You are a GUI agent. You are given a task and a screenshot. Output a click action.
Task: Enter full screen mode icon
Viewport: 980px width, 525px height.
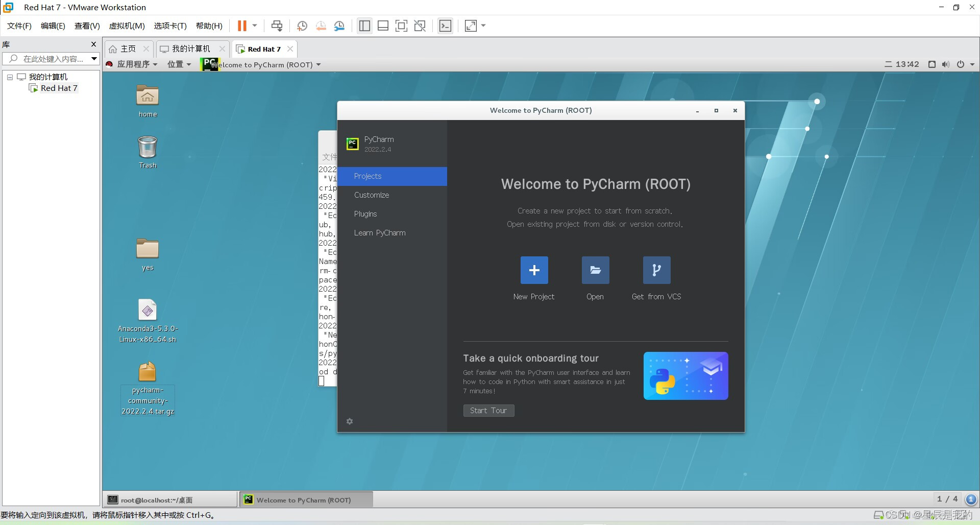[401, 26]
